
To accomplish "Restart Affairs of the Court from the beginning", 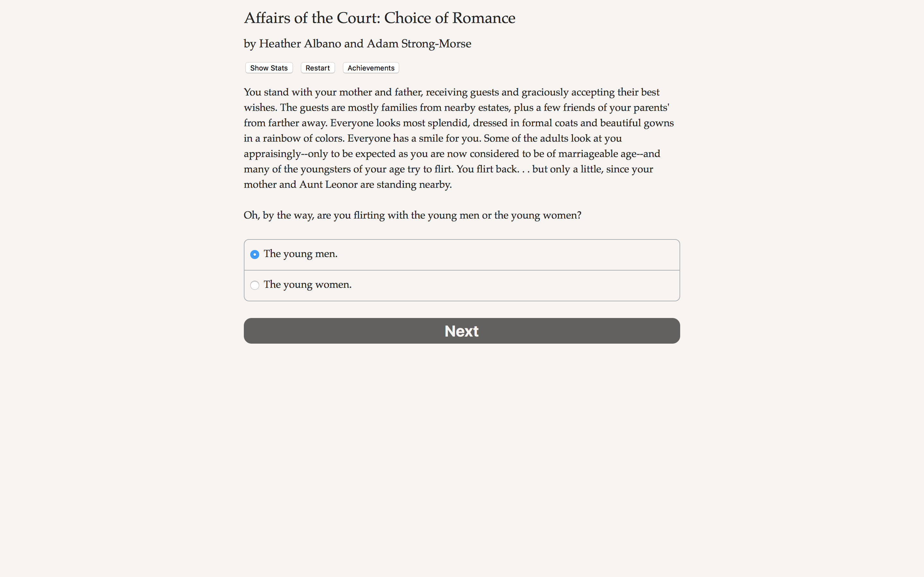I will pyautogui.click(x=317, y=68).
